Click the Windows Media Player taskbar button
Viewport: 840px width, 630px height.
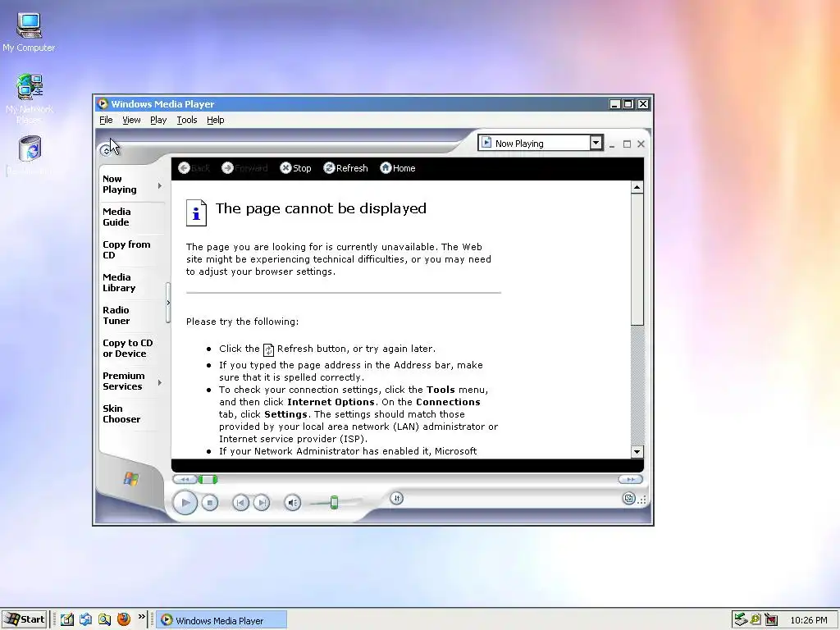click(x=221, y=620)
